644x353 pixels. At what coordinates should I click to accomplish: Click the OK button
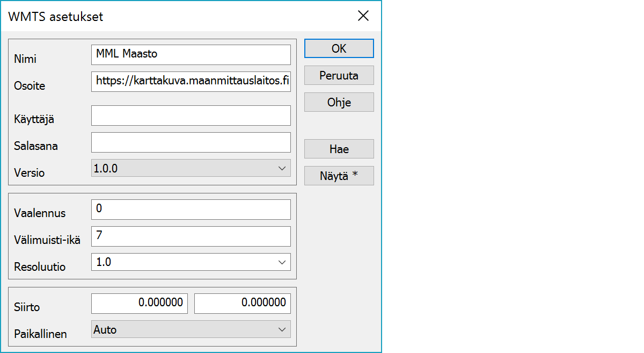339,48
